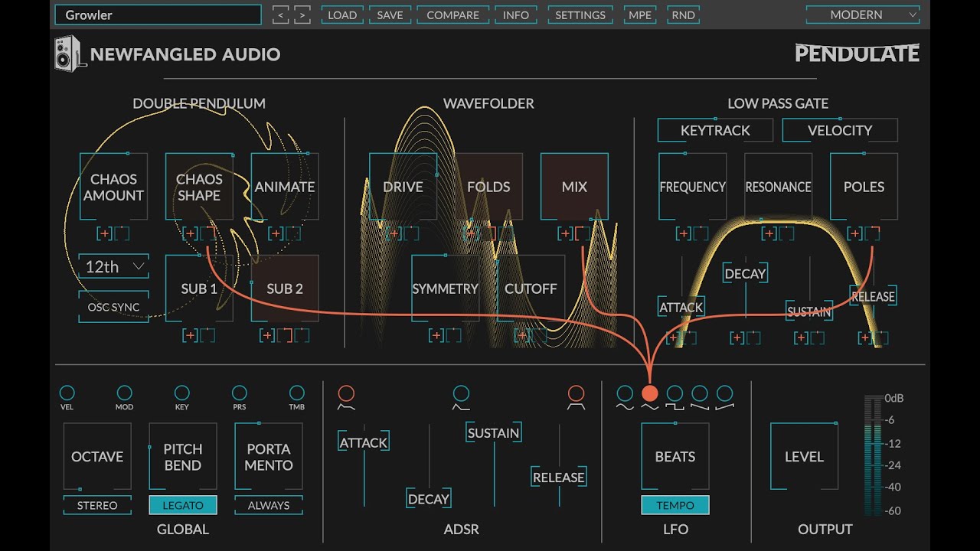Select the middle envelope source above SUSTAIN
The width and height of the screenshot is (980, 551).
pyautogui.click(x=461, y=393)
